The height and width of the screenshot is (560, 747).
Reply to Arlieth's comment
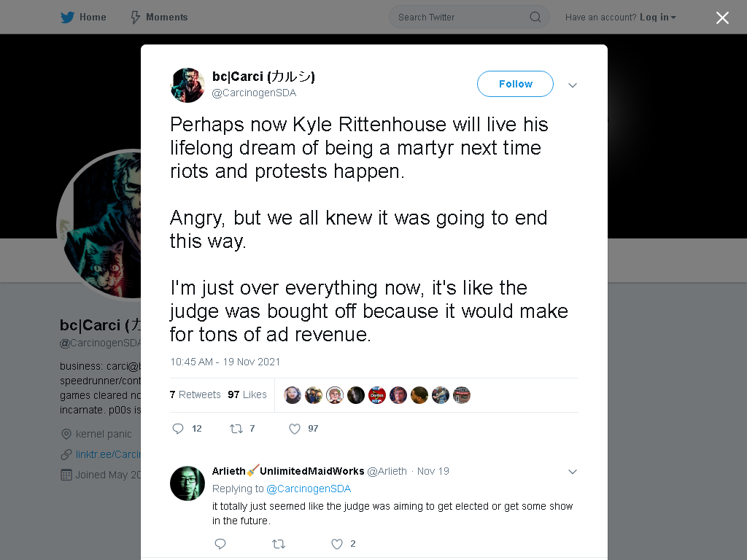(x=220, y=544)
